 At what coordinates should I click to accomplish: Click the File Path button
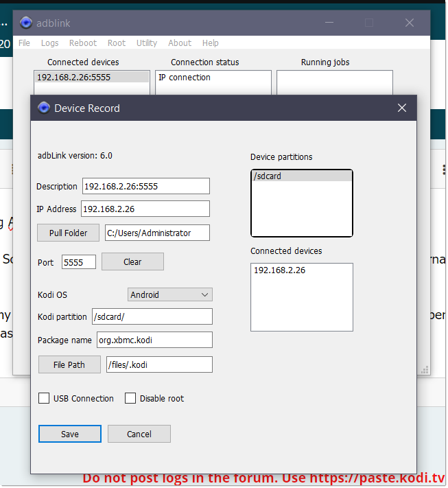(69, 364)
